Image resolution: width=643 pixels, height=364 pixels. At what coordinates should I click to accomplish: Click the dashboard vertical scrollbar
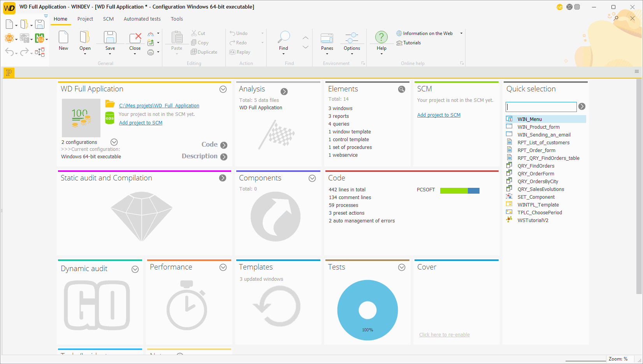(639, 187)
